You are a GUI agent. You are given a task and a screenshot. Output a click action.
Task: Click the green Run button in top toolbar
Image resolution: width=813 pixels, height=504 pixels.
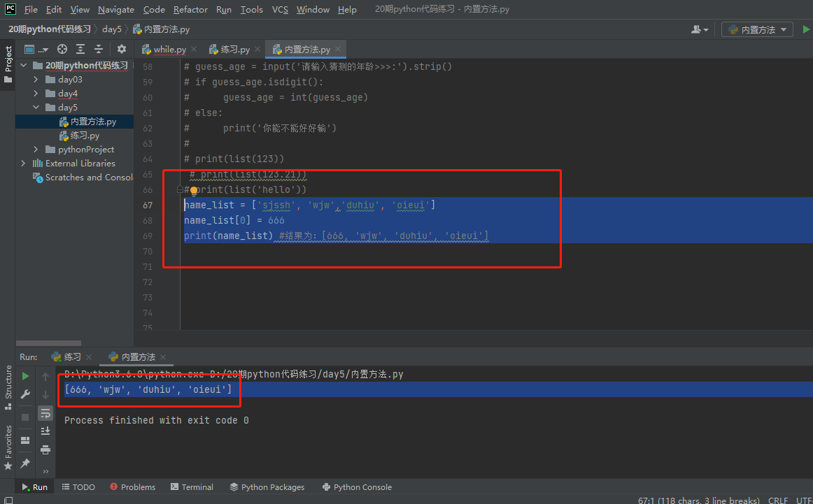pos(806,29)
